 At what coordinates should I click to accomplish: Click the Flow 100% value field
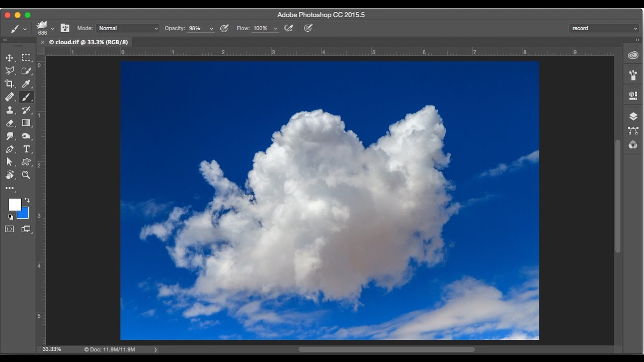pos(262,29)
